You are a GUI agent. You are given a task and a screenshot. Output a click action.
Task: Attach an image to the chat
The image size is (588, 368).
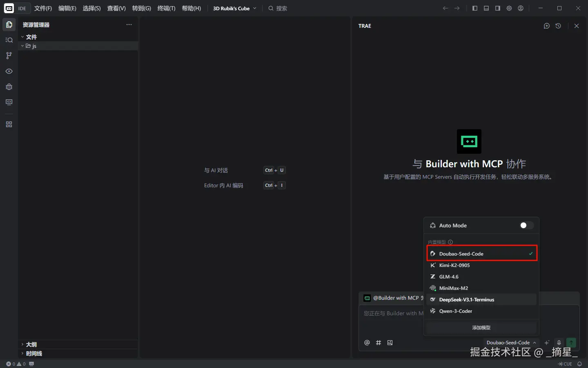click(x=390, y=343)
